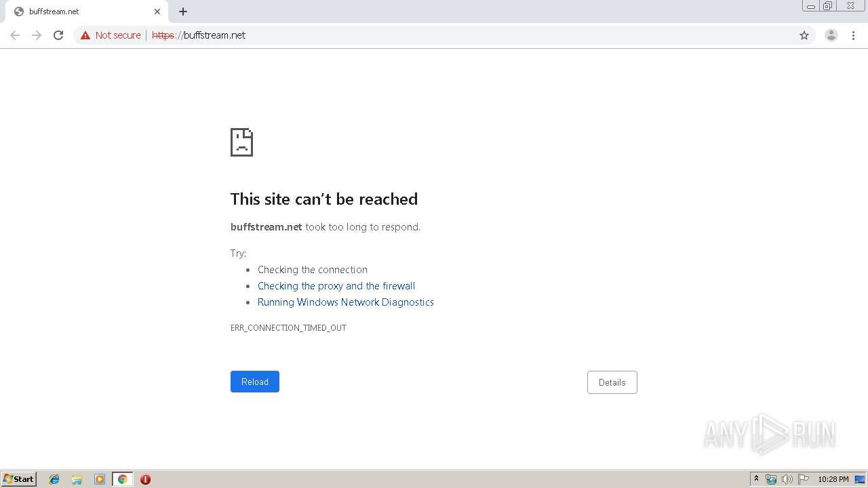Switch to Chrome in the taskbar
The height and width of the screenshot is (488, 868).
click(x=122, y=479)
